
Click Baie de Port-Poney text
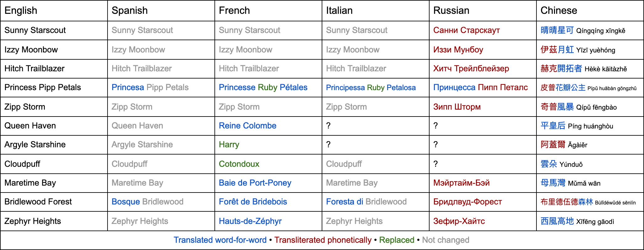[x=255, y=183]
